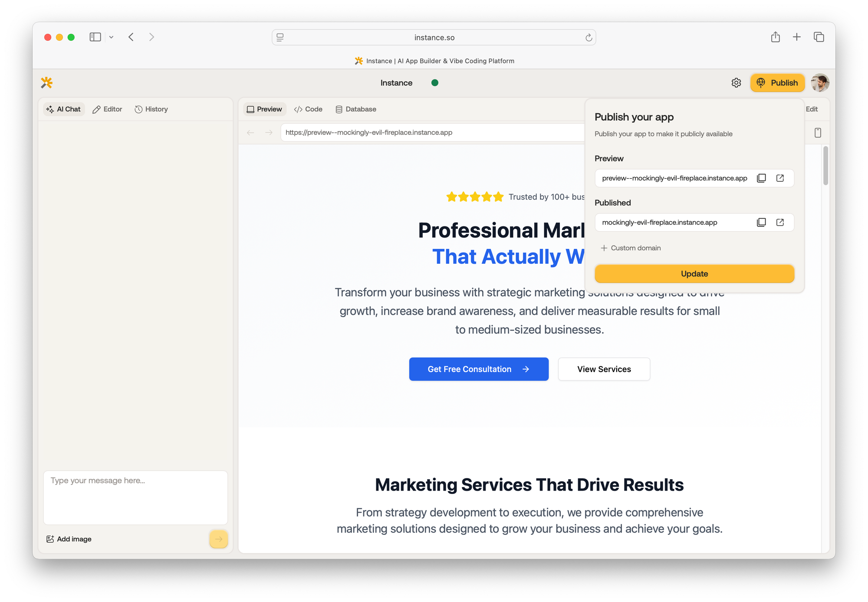
Task: Click the Instance logo icon
Action: click(x=47, y=82)
